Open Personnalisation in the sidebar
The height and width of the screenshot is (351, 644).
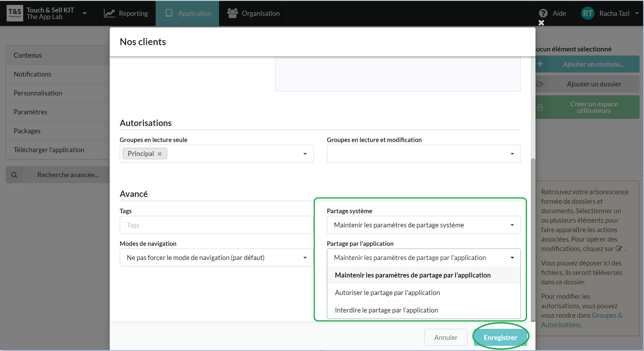pos(58,93)
